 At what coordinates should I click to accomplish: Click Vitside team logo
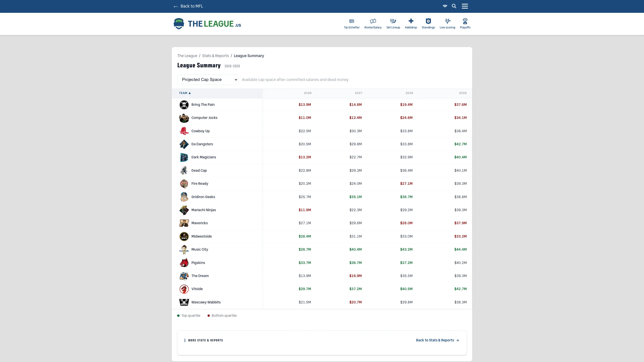tap(184, 289)
